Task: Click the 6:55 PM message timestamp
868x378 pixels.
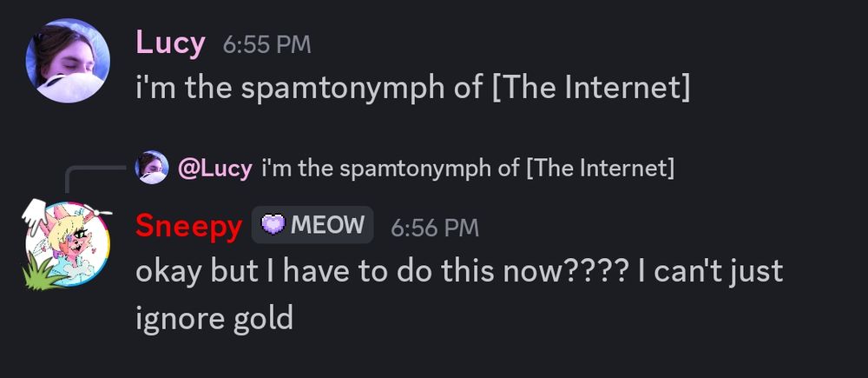Action: coord(266,44)
